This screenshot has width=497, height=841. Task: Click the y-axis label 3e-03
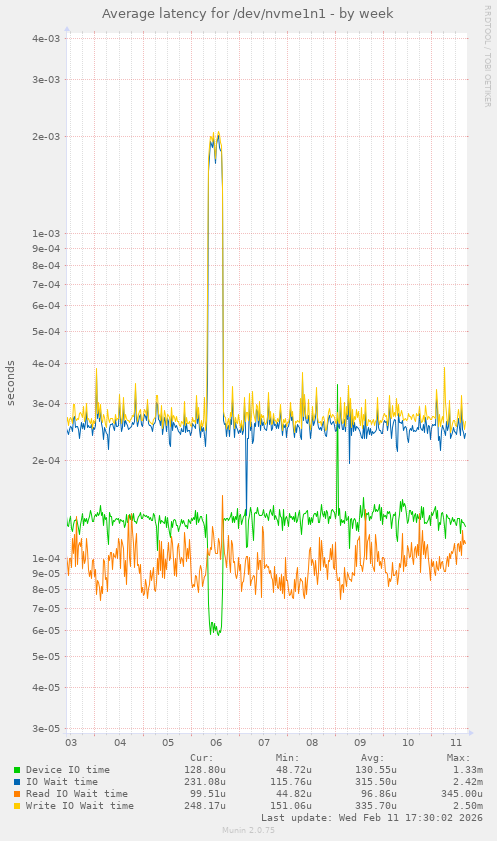pyautogui.click(x=46, y=79)
